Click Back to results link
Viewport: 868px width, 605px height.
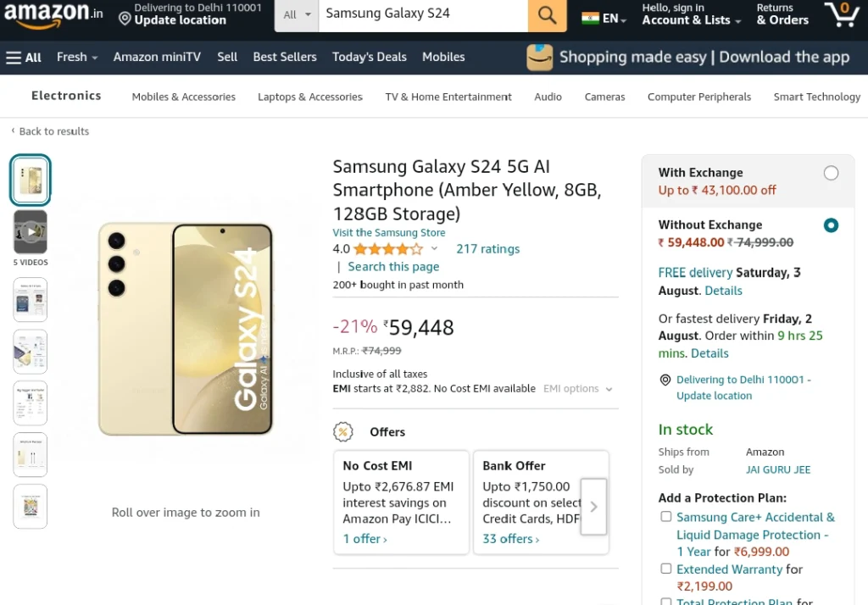(50, 131)
